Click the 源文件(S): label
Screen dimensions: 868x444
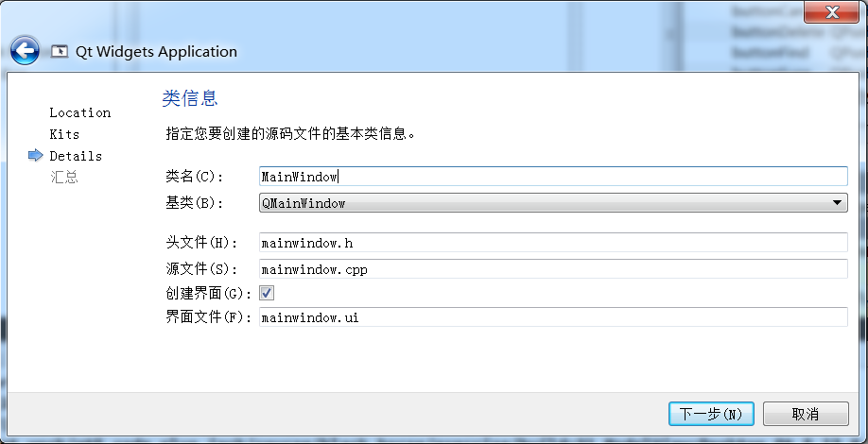point(201,269)
